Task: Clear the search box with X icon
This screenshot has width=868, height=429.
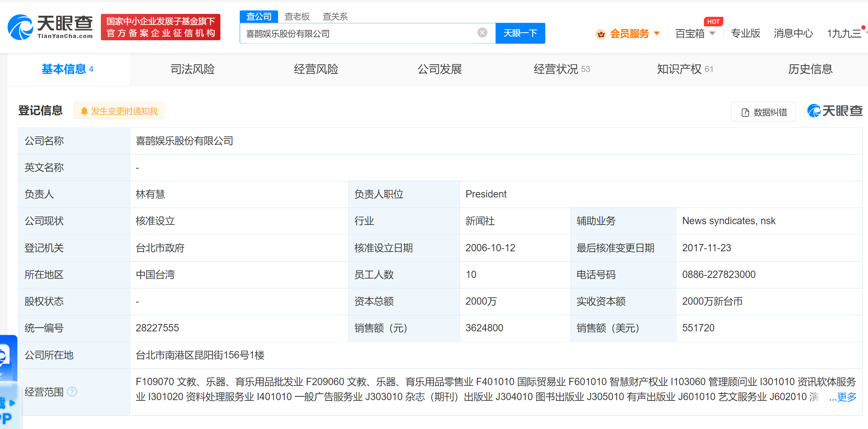Action: [482, 33]
